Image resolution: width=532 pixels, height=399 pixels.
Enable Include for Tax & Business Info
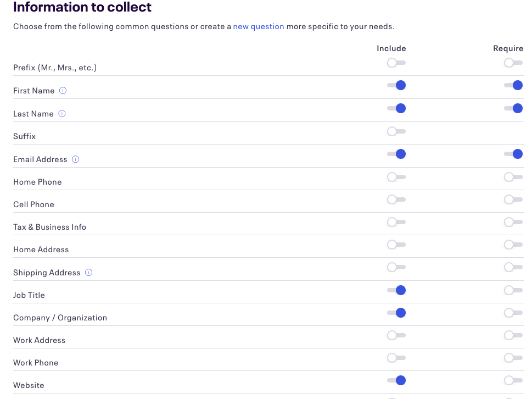click(396, 222)
